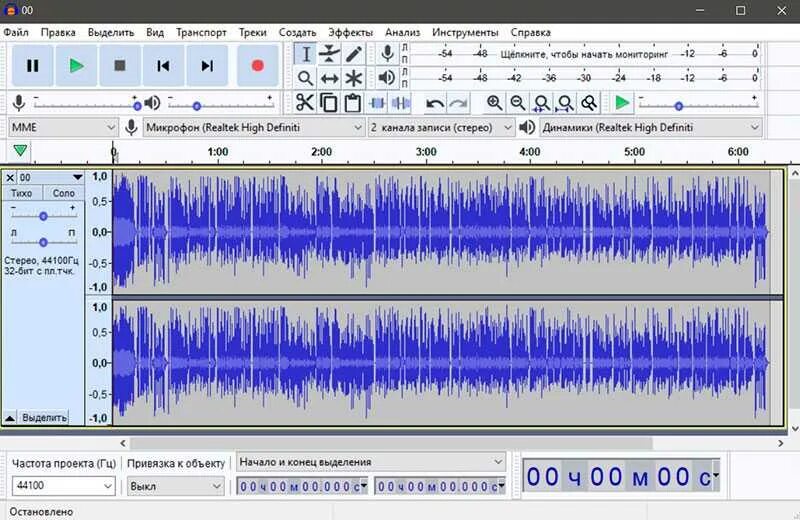Open the Инструменты menu
Screen dimensions: 800x520
[465, 32]
